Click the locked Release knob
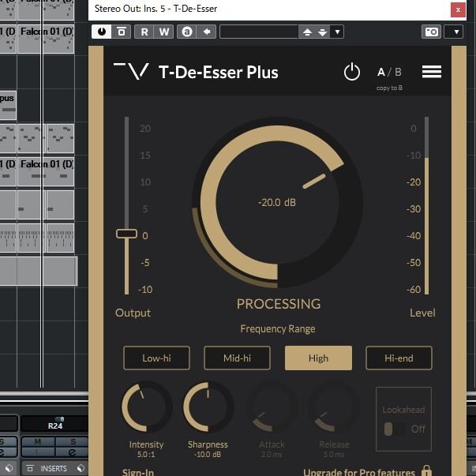Image resolution: width=476 pixels, height=476 pixels. pos(334,407)
